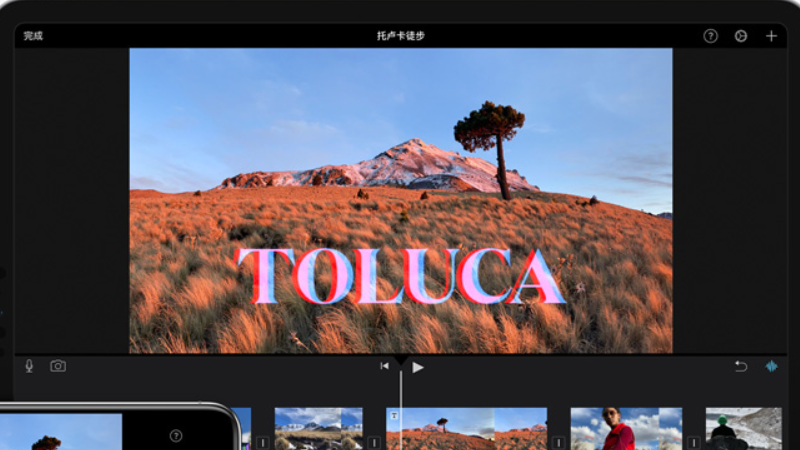800x450 pixels.
Task: Tap help icon on the iPhone screen
Action: (x=176, y=436)
